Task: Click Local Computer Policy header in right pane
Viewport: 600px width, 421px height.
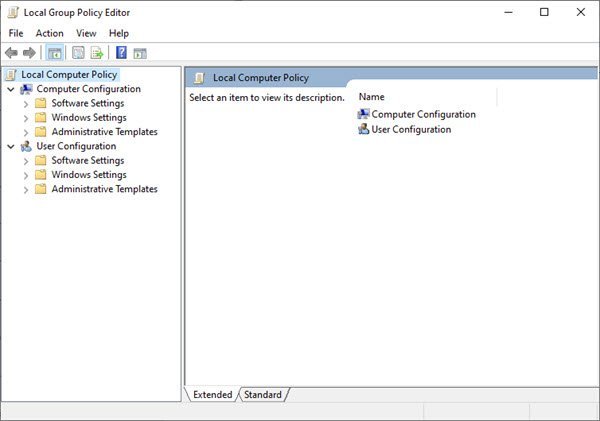Action: coord(261,78)
